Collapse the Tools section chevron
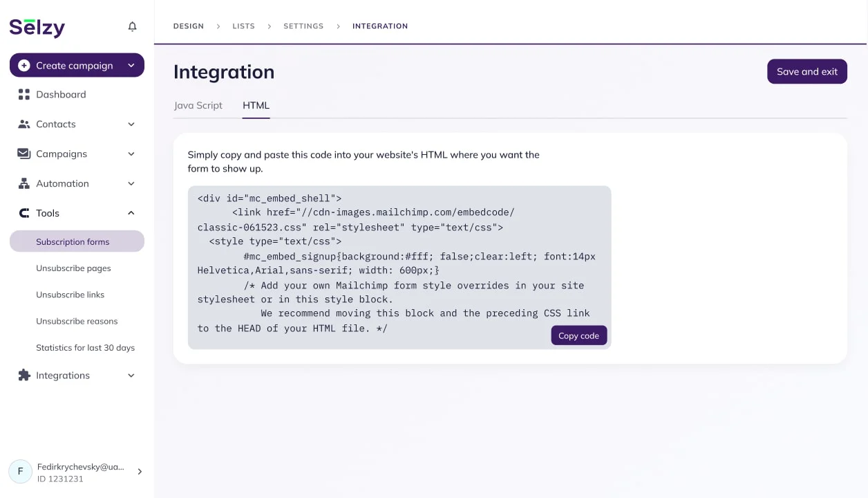 [131, 213]
